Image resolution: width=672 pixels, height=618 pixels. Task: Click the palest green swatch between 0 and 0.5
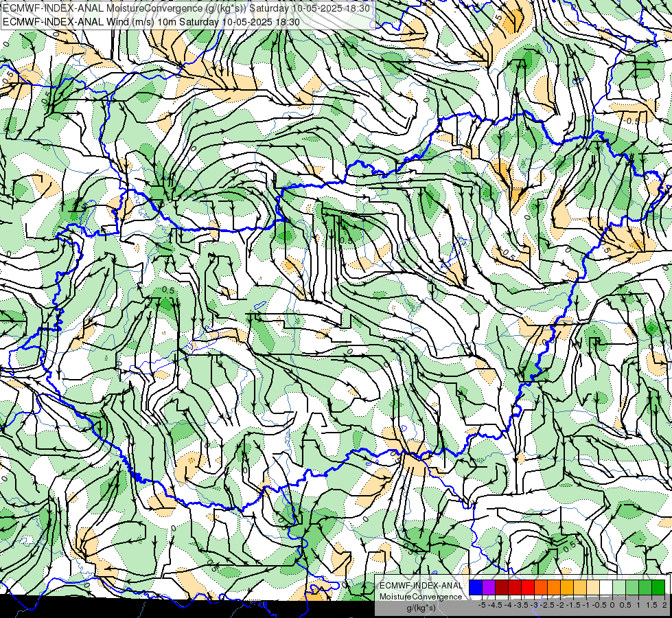coord(619,587)
